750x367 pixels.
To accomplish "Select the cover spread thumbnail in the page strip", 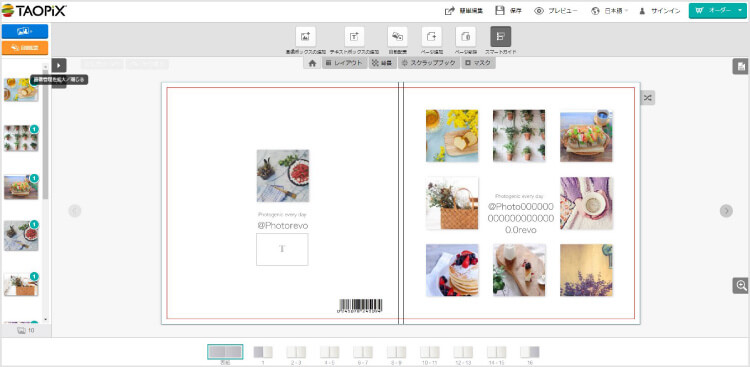I will [225, 352].
